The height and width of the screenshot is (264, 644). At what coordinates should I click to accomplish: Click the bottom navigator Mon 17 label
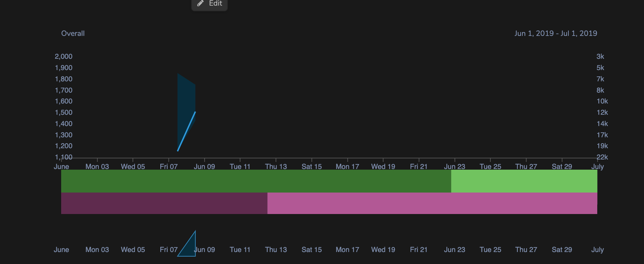pos(347,250)
